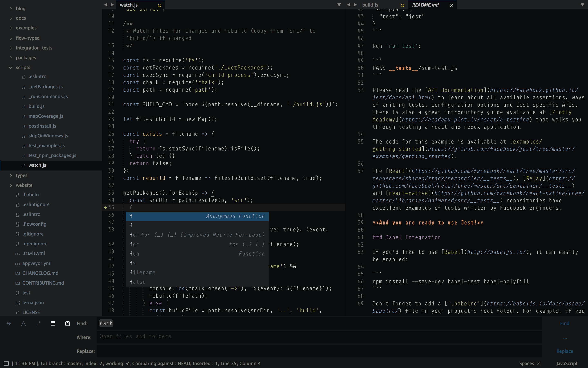
Task: Click the JS icon beside watch.js
Action: [23, 166]
